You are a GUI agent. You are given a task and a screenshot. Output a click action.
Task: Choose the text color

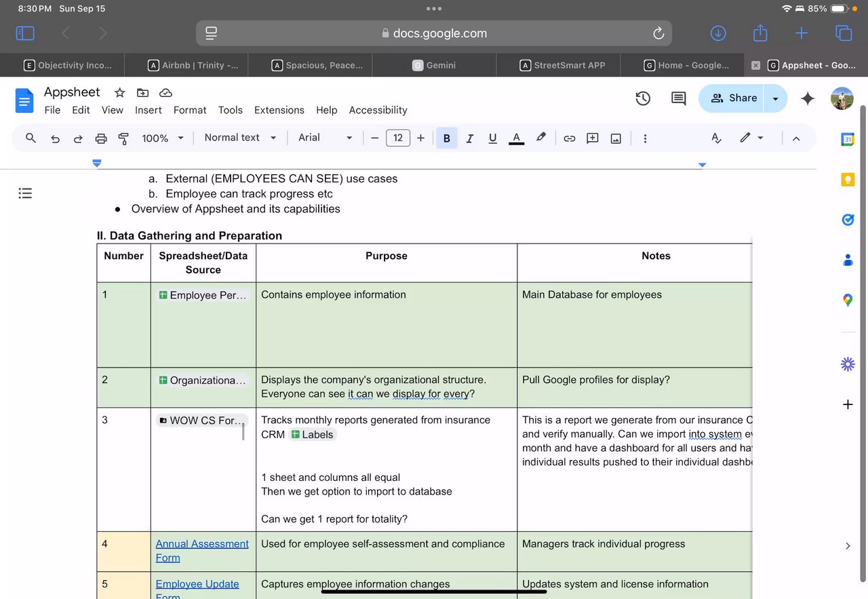pyautogui.click(x=517, y=138)
